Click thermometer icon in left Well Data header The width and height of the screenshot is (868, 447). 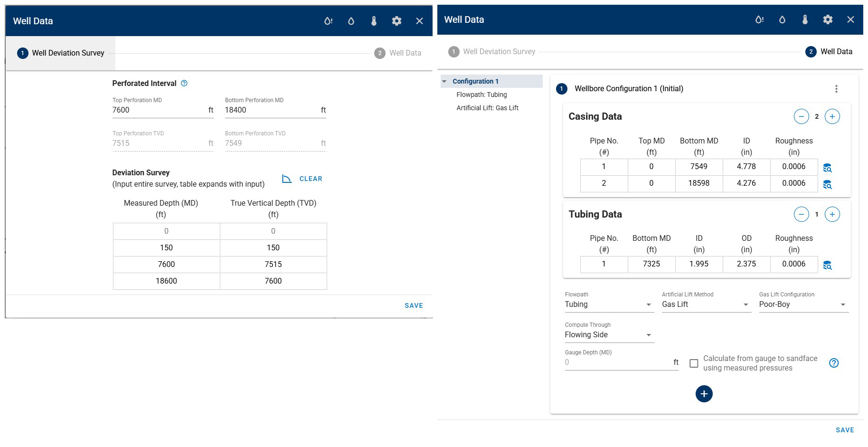pyautogui.click(x=374, y=21)
